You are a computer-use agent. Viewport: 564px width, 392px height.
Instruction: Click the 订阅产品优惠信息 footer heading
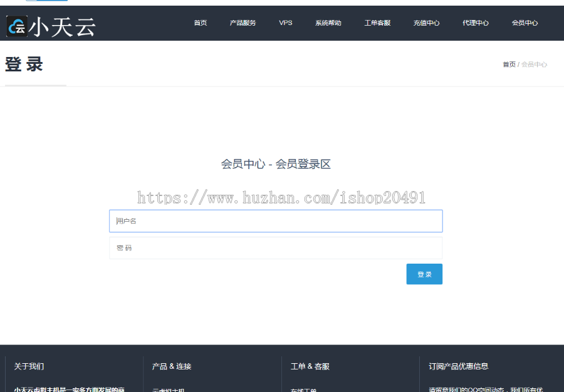click(x=459, y=366)
